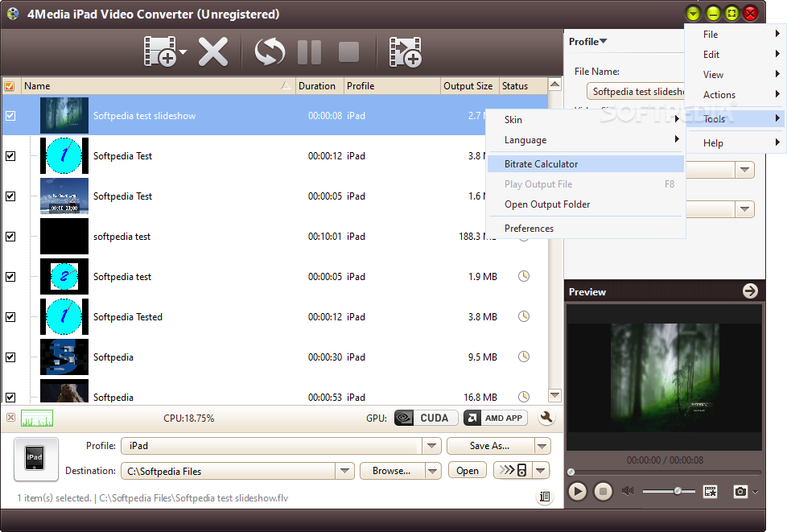Start conversion with the Convert icon

point(270,52)
